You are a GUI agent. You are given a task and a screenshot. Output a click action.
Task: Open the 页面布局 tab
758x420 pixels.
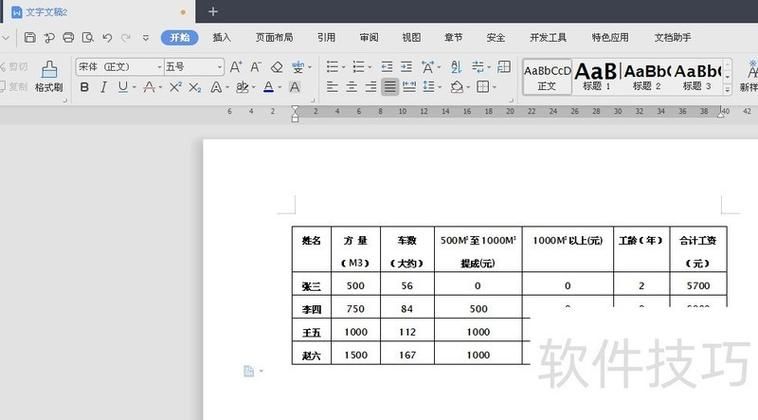pyautogui.click(x=274, y=38)
